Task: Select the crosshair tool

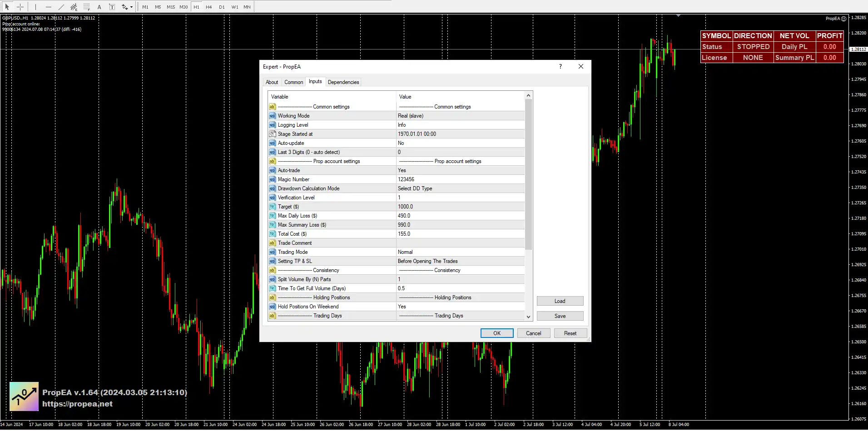Action: click(20, 7)
